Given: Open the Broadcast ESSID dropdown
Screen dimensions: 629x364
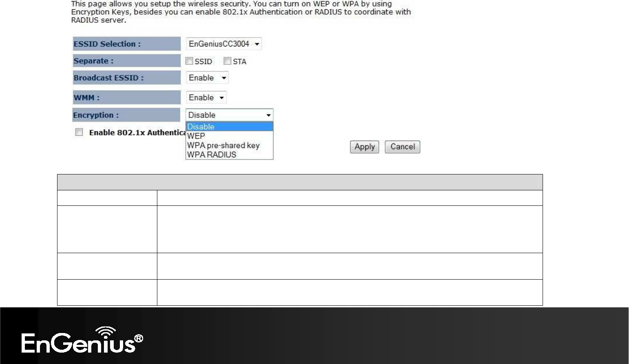Looking at the screenshot, I should (x=207, y=77).
